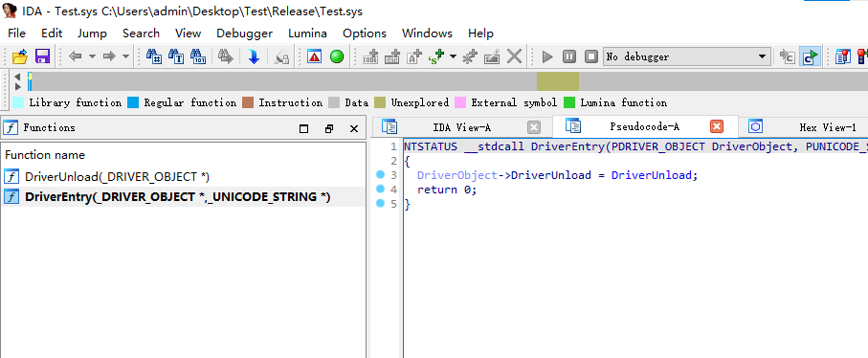Click navigation band left scroll arrow
Screen dimensions: 868x358
point(17,77)
